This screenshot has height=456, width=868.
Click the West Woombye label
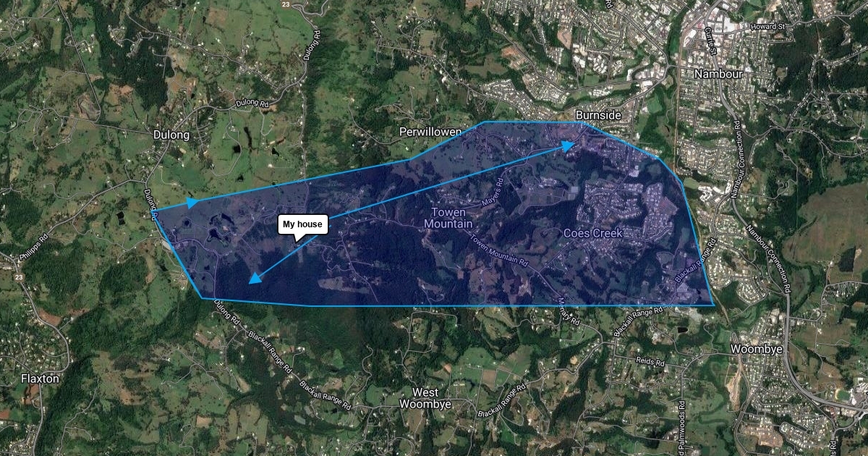426,398
